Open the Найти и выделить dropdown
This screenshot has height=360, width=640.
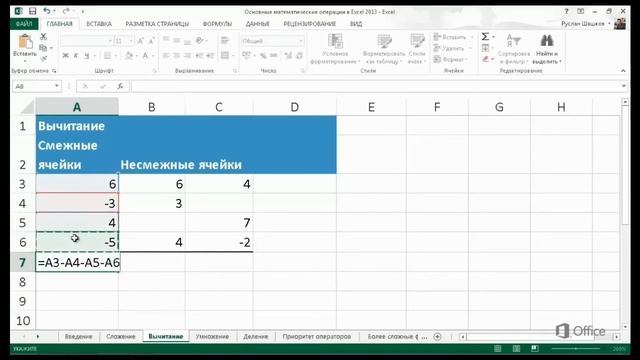pos(547,49)
